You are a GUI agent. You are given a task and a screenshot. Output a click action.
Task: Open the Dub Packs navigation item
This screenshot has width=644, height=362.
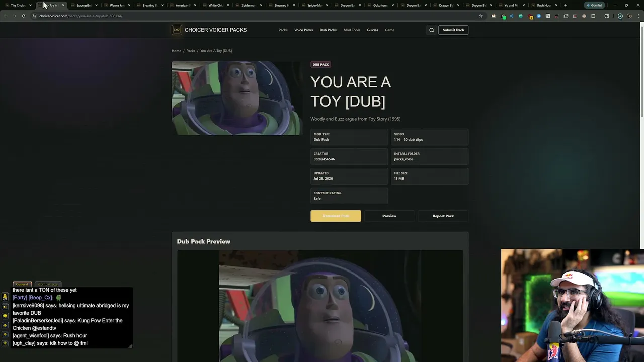(328, 30)
